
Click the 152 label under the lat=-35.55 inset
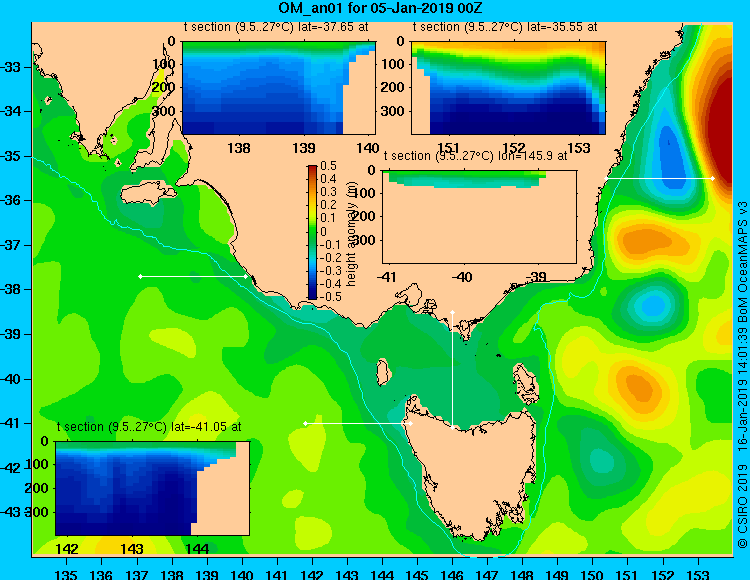[514, 148]
